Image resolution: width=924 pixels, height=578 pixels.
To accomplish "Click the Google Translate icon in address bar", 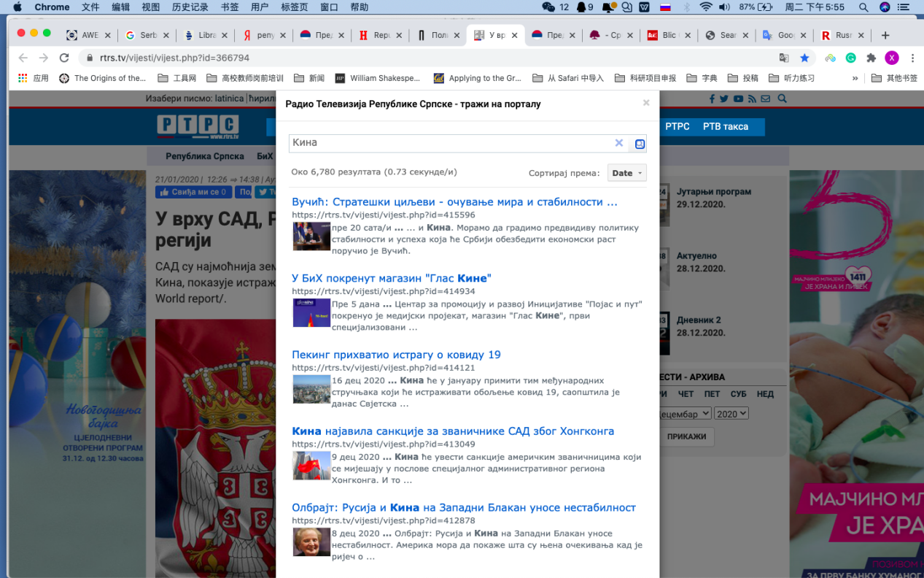I will [x=784, y=58].
